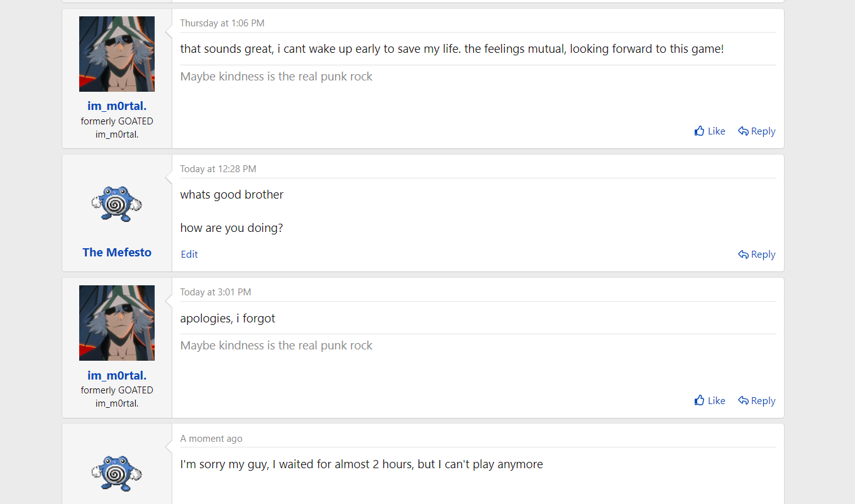Click im_m0rtal.'s avatar on the 3:01 PM post

click(x=117, y=323)
